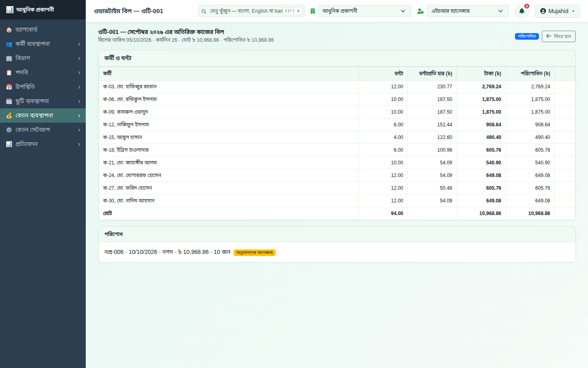
Task: Click the search magnifier icon
Action: coord(204,11)
